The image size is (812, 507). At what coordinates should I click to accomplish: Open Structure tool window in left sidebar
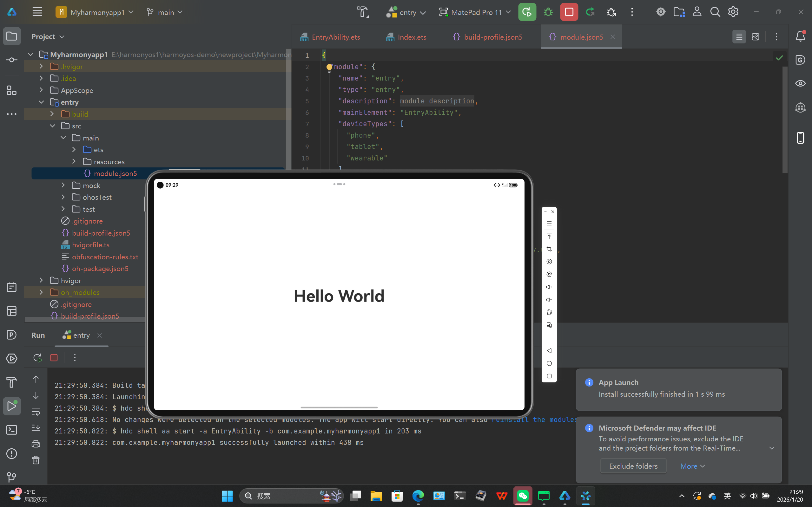point(12,90)
